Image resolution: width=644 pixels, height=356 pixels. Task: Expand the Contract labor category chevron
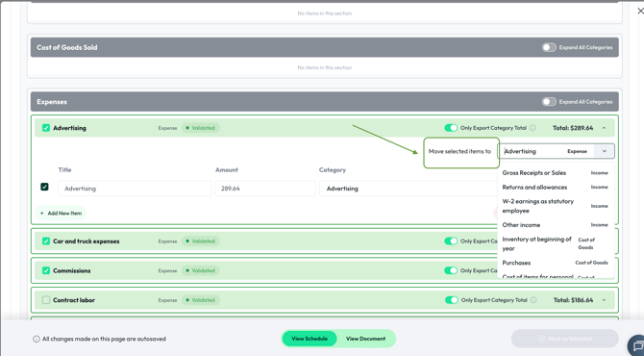tap(604, 300)
